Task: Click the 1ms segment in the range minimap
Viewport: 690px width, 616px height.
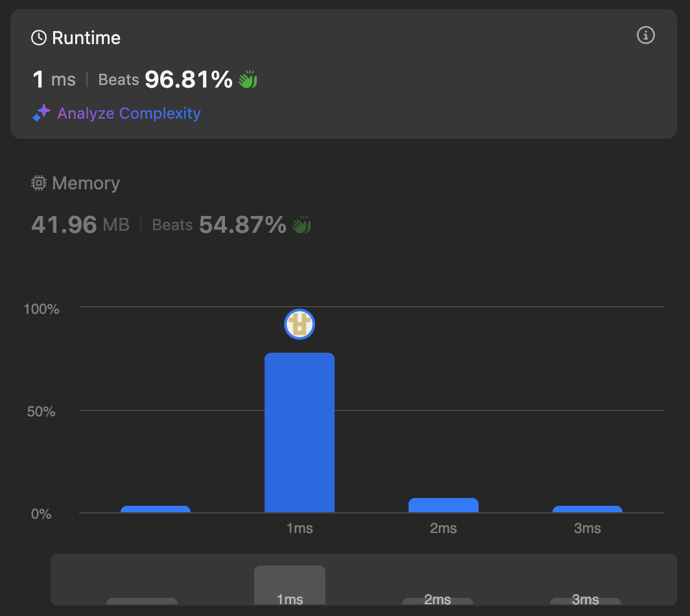Action: coord(289,585)
